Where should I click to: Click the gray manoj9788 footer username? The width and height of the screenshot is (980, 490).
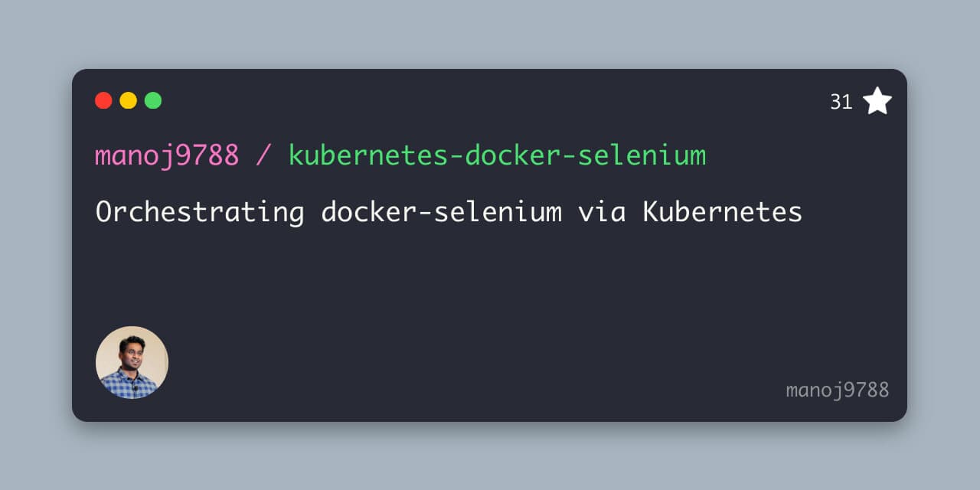click(x=838, y=390)
